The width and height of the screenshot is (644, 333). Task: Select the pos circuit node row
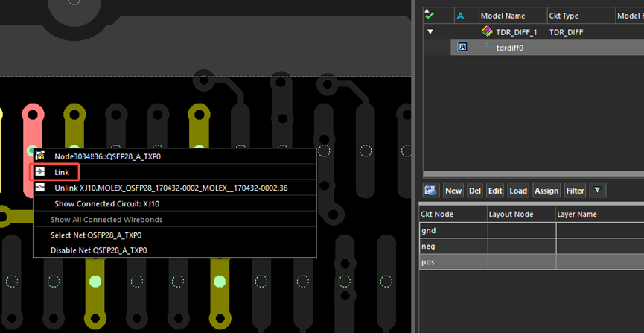click(532, 262)
